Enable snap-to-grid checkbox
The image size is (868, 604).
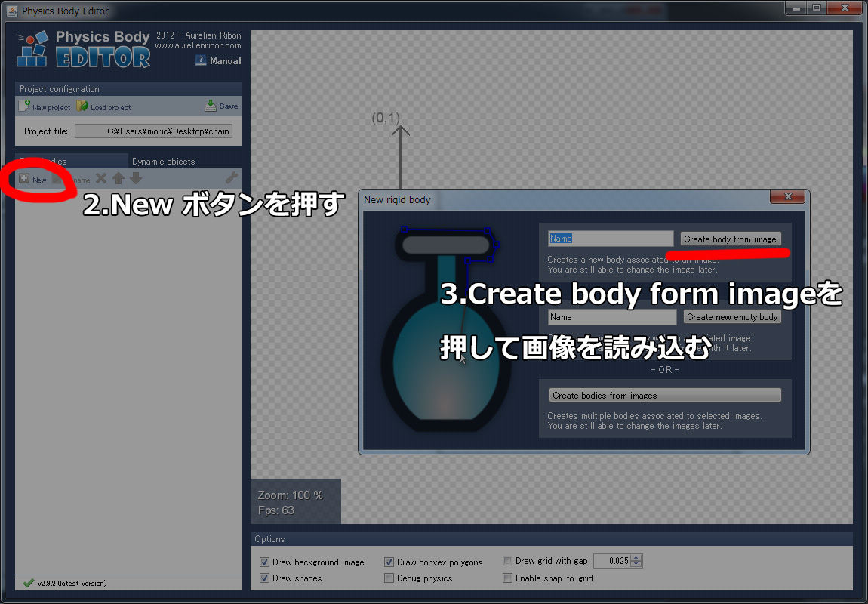[507, 578]
